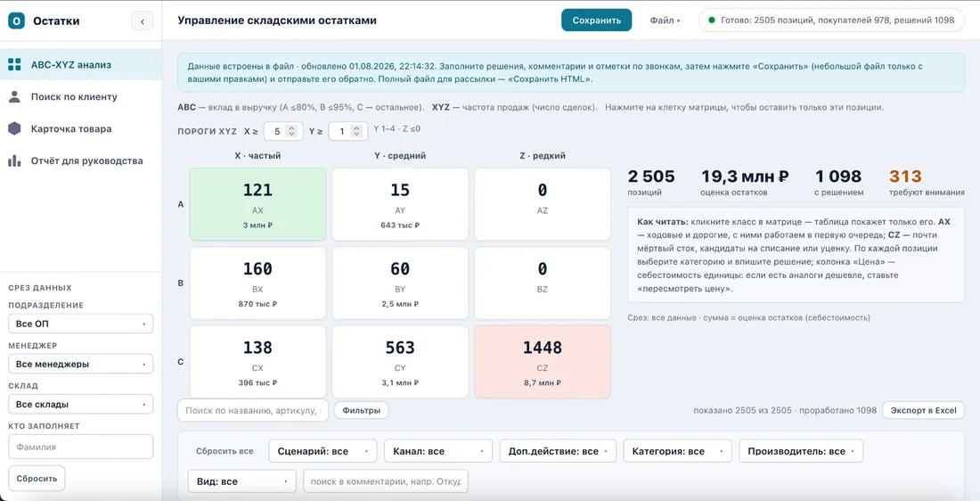980x501 pixels.
Task: Click the Остатки logo icon
Action: click(x=16, y=21)
